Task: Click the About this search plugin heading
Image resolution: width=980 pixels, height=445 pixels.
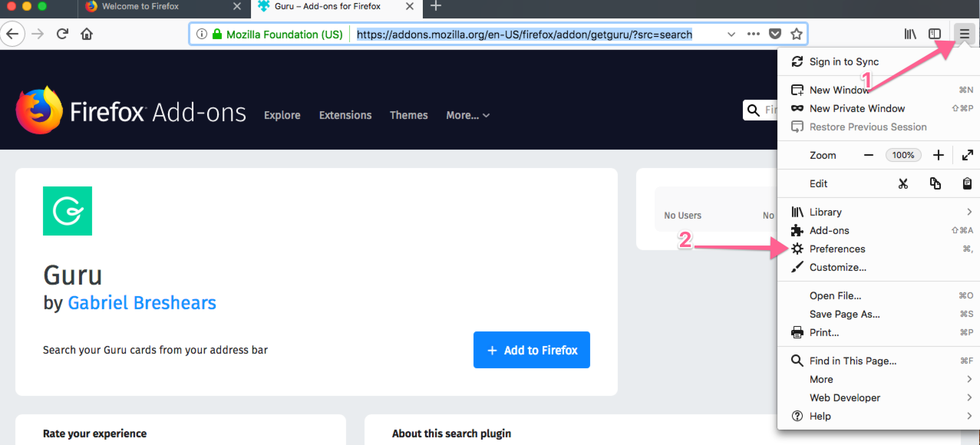Action: click(x=451, y=433)
